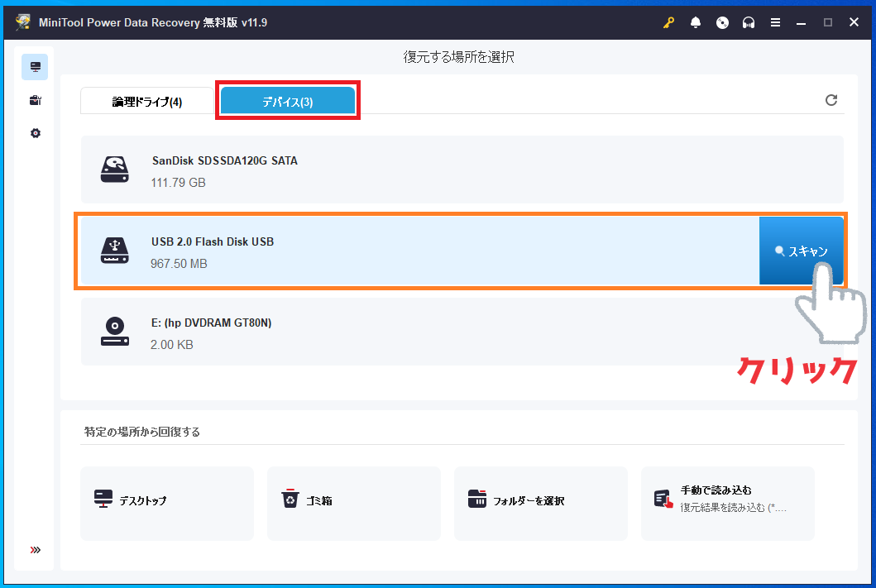This screenshot has width=876, height=588.
Task: Click the USB flash disk icon
Action: tap(114, 250)
